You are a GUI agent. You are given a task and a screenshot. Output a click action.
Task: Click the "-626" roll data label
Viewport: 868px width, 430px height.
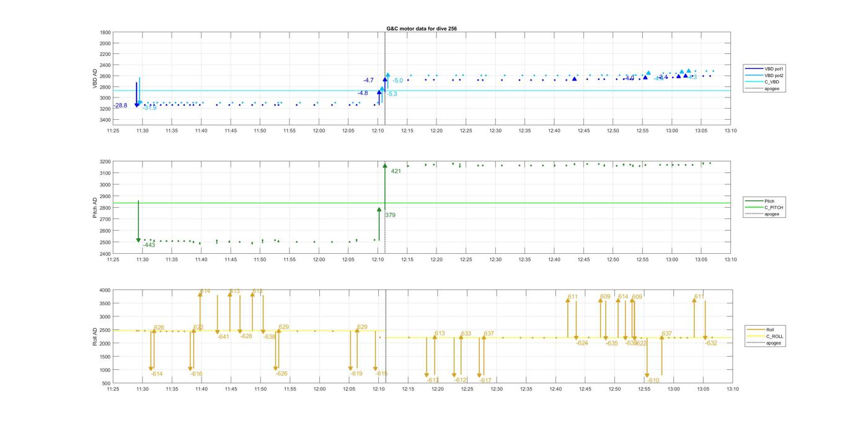click(281, 374)
